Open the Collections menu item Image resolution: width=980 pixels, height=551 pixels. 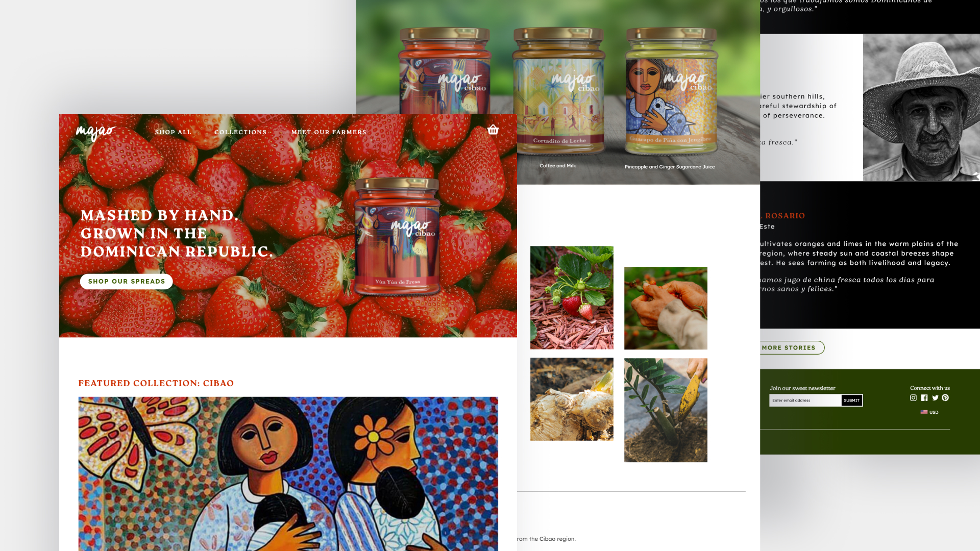pos(240,132)
